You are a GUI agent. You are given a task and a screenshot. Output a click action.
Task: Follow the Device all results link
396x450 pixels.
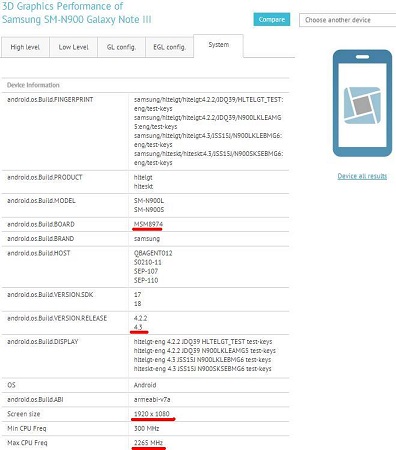[362, 176]
